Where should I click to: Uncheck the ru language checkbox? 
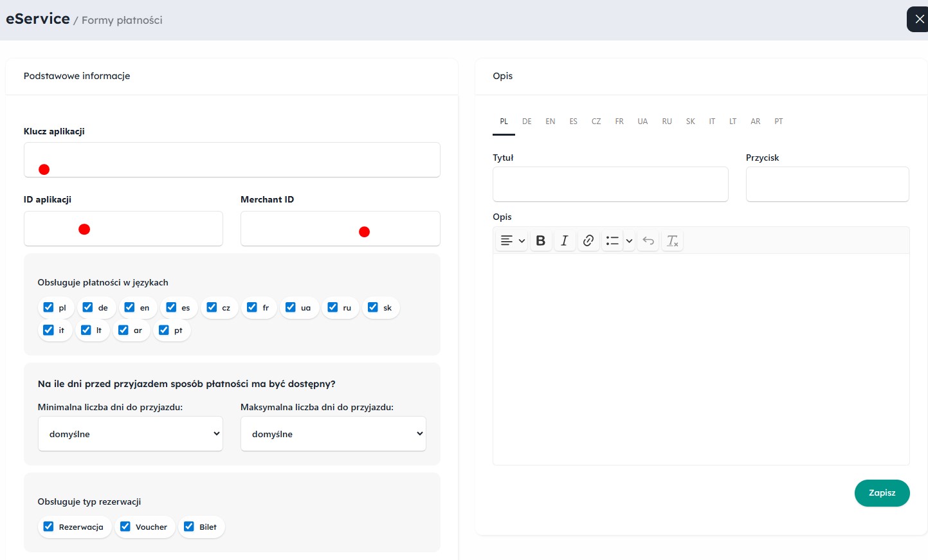coord(332,307)
